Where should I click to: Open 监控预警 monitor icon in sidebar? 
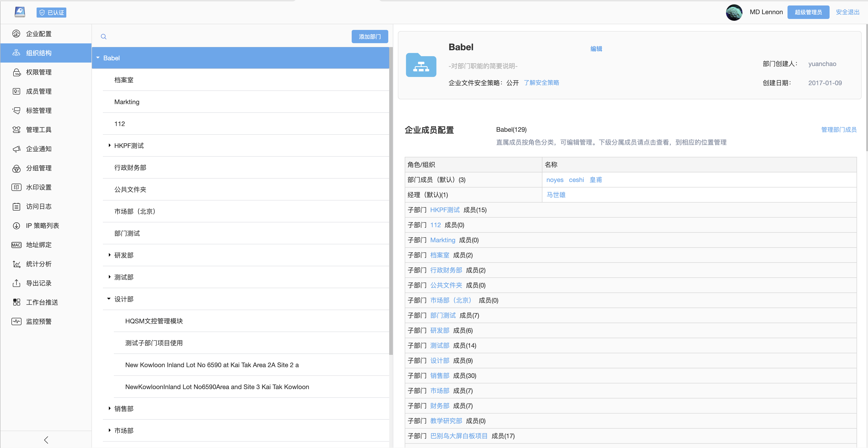point(16,322)
